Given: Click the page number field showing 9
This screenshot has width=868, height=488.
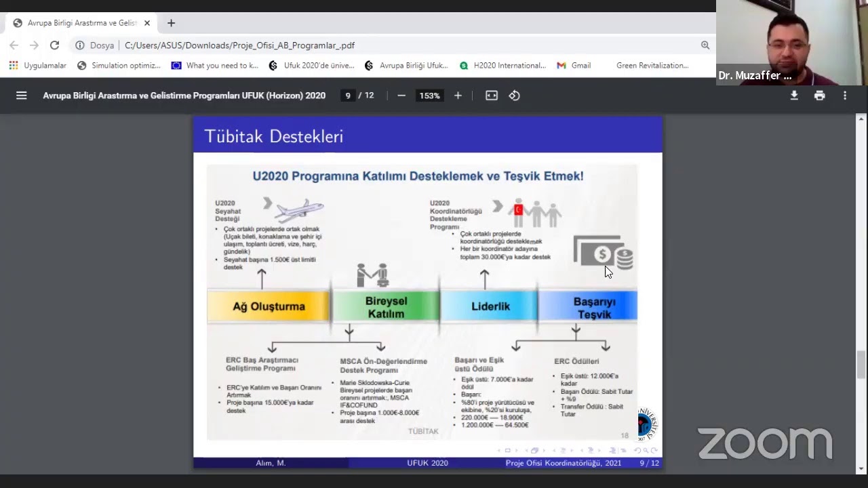Looking at the screenshot, I should 348,96.
